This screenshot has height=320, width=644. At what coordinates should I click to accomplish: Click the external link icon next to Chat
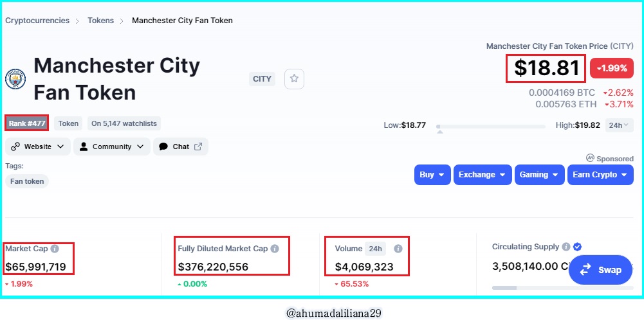click(x=198, y=147)
